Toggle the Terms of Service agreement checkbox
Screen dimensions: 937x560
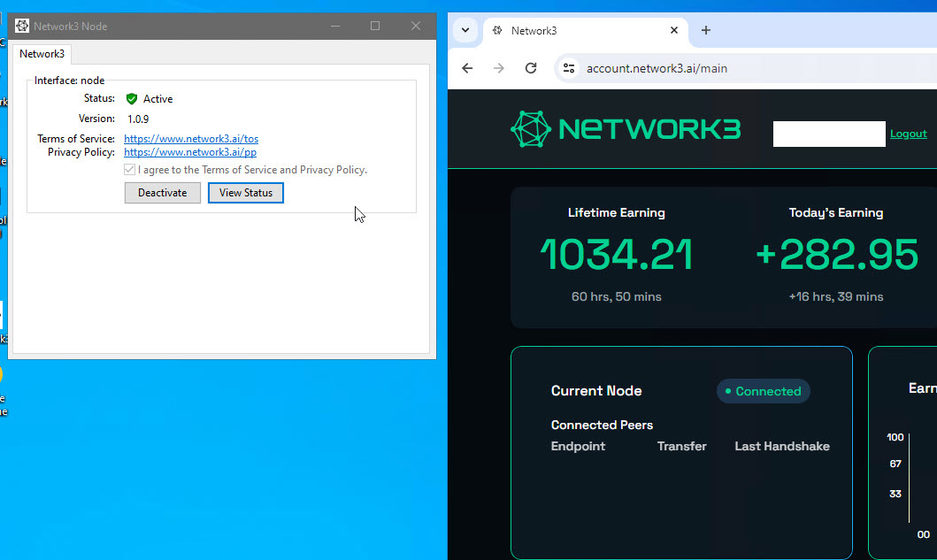130,170
